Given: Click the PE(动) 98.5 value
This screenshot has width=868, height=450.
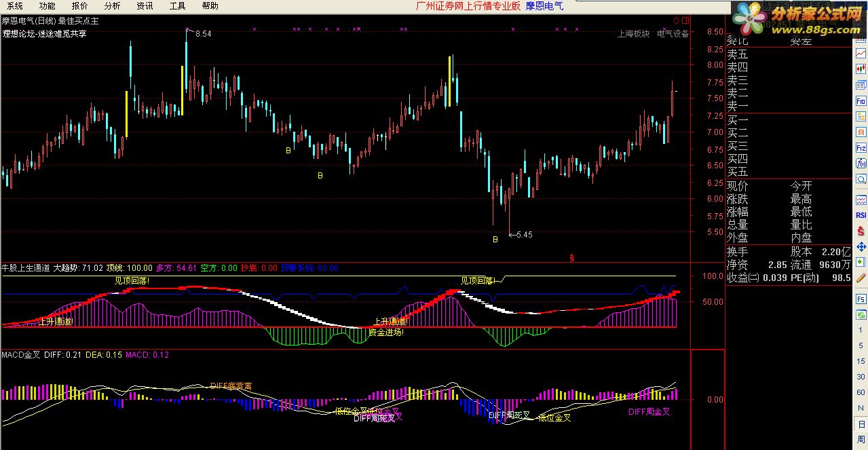Looking at the screenshot, I should [820, 278].
